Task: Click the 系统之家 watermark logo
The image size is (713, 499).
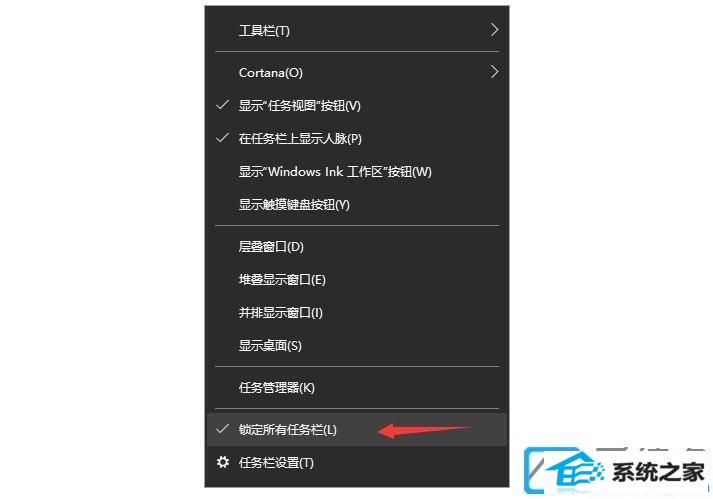Action: click(616, 471)
